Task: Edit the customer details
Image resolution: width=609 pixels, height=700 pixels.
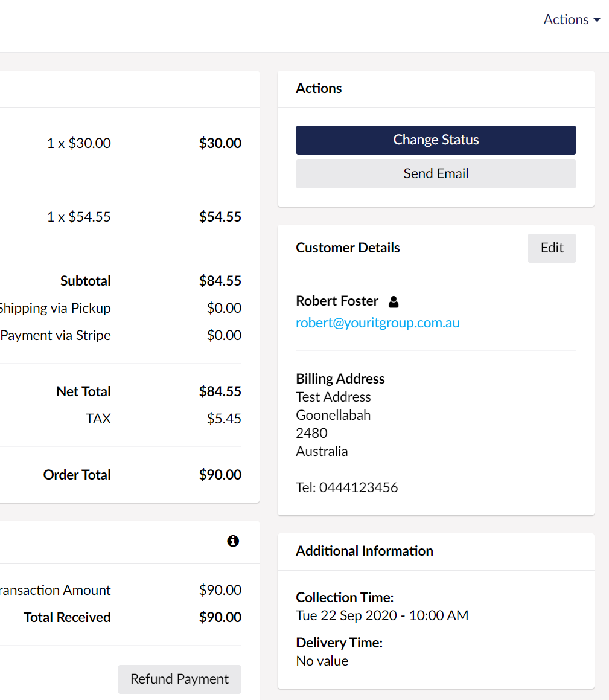Action: 552,248
